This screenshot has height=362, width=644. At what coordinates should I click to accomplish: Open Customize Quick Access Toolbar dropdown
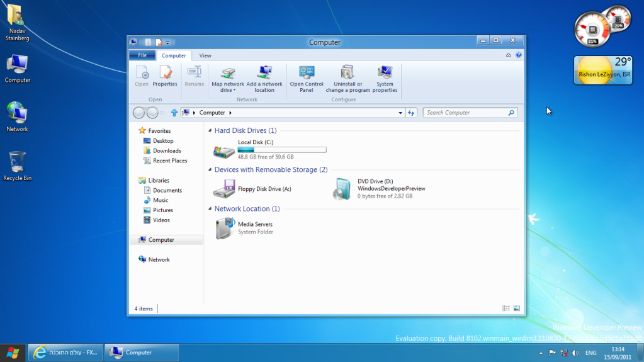coord(167,42)
